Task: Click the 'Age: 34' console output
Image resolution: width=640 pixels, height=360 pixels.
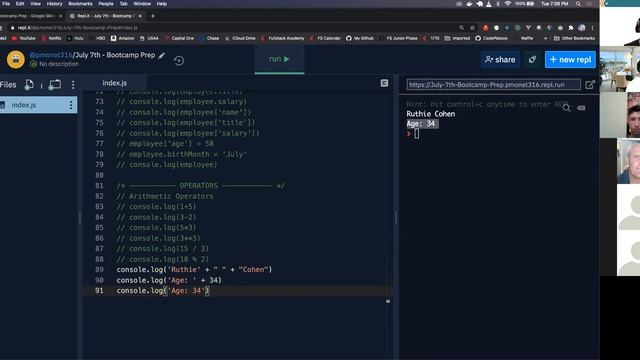Action: tap(421, 124)
